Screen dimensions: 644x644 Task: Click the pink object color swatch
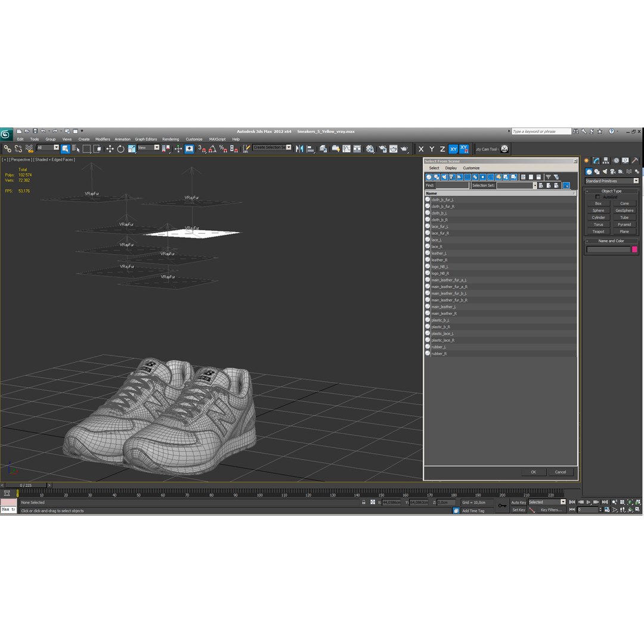[634, 249]
